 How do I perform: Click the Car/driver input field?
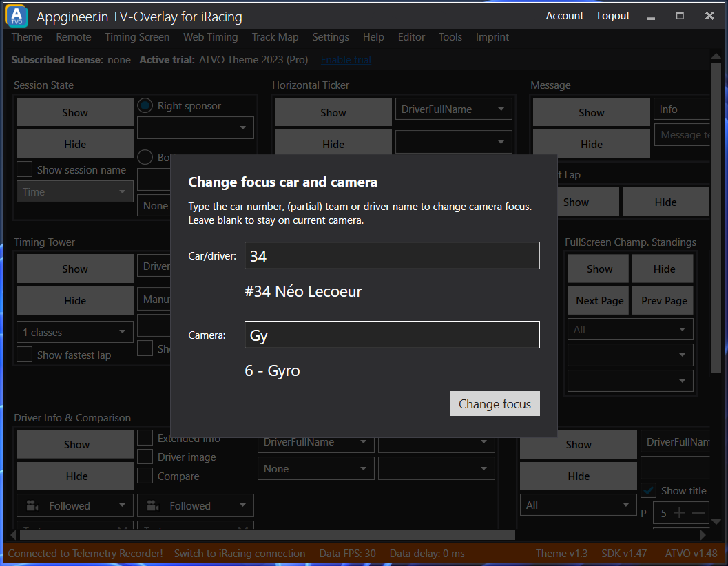[392, 255]
